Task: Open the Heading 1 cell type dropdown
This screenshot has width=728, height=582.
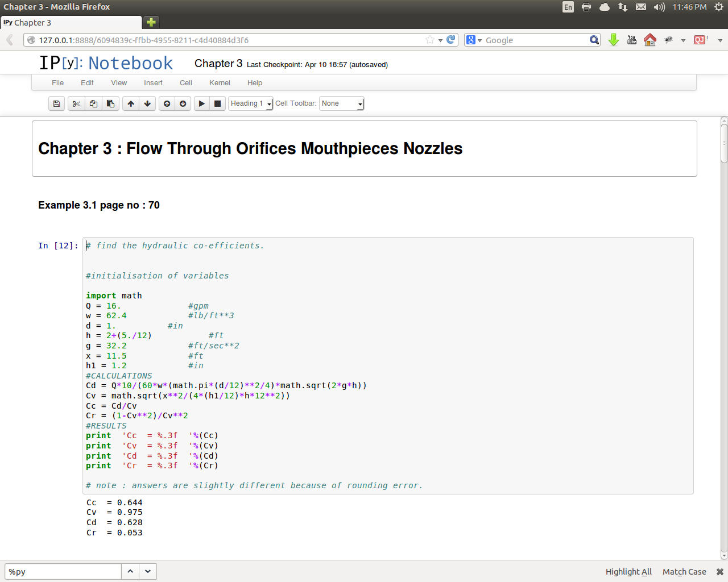Action: (x=251, y=103)
